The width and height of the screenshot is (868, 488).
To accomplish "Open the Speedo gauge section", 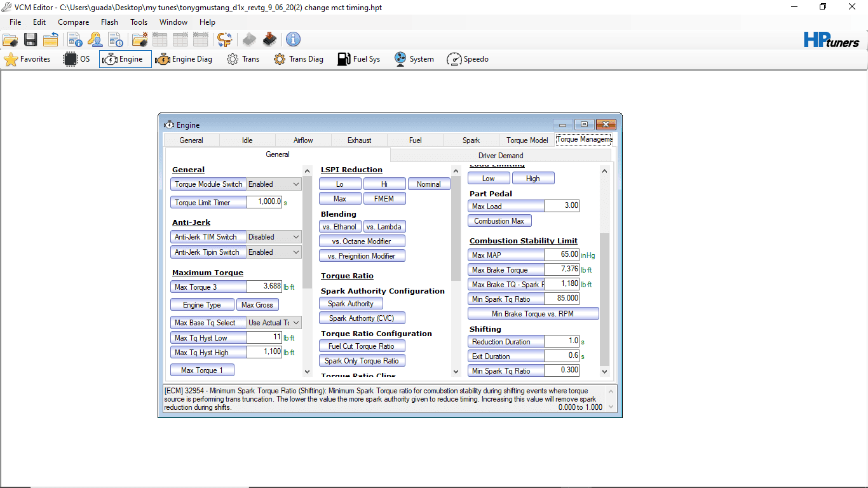I will 468,59.
